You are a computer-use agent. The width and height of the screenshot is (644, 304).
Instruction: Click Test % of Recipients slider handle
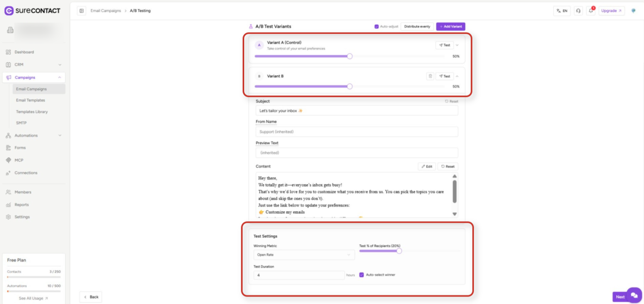click(x=399, y=251)
